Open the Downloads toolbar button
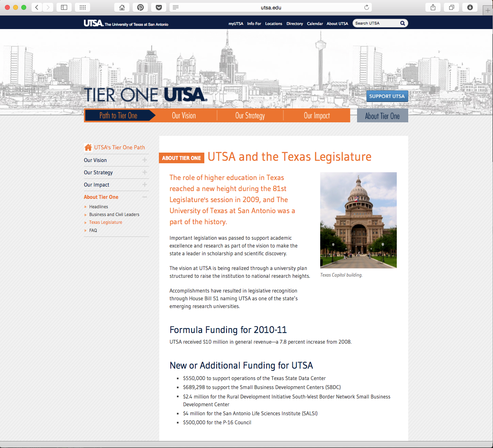 [470, 7]
